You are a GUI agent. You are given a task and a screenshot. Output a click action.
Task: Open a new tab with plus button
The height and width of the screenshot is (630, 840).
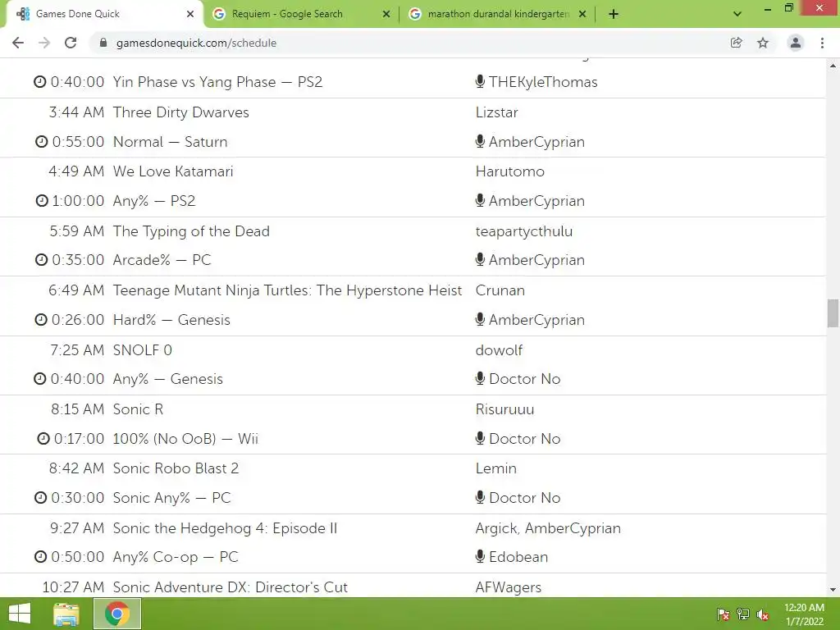(614, 14)
